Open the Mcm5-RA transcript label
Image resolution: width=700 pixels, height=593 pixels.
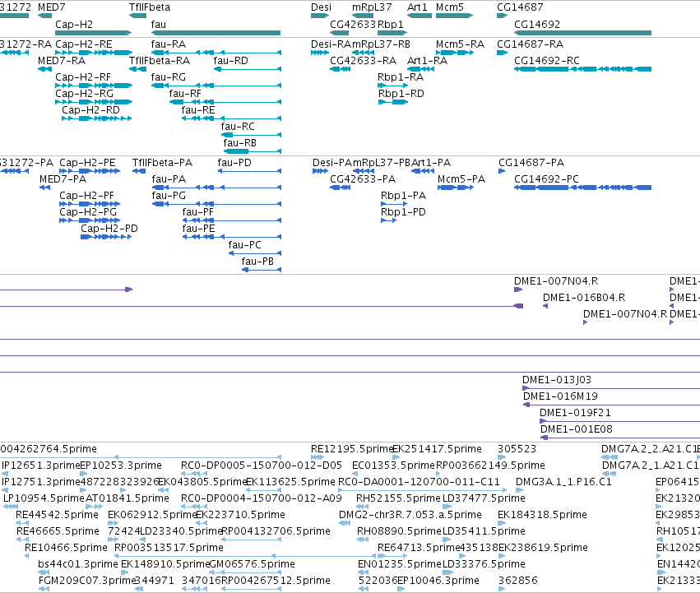click(x=460, y=44)
